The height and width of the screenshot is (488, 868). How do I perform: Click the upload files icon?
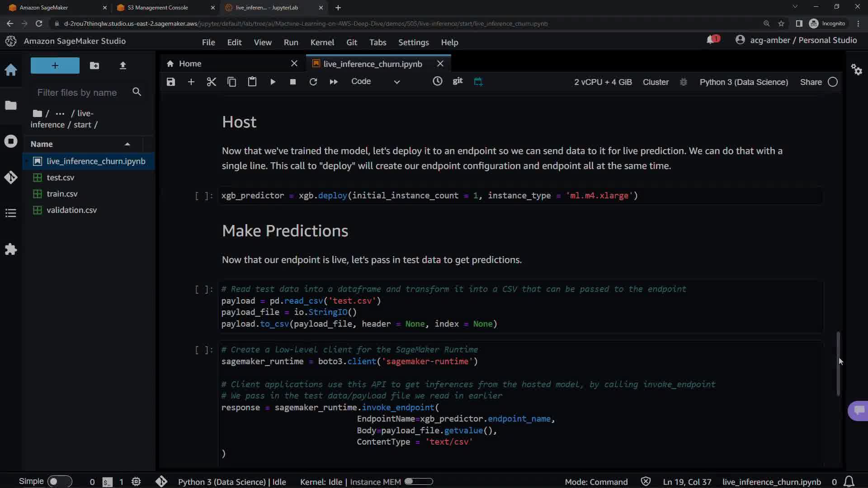tap(123, 66)
